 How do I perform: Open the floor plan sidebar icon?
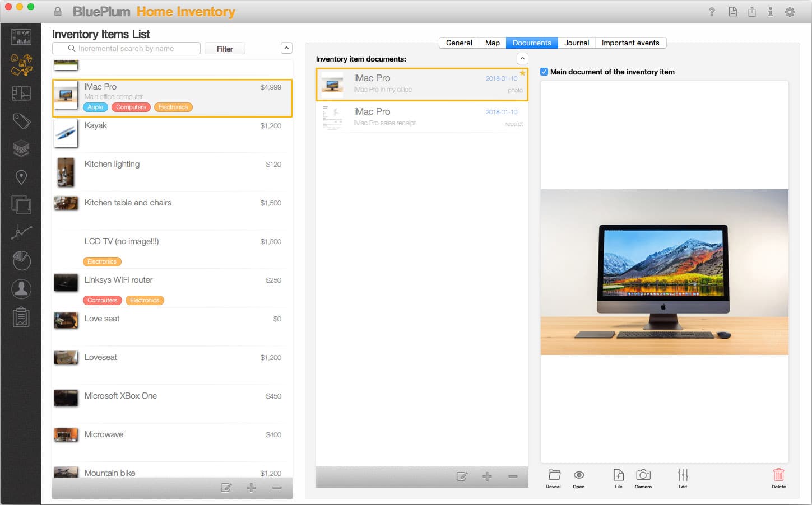(21, 93)
